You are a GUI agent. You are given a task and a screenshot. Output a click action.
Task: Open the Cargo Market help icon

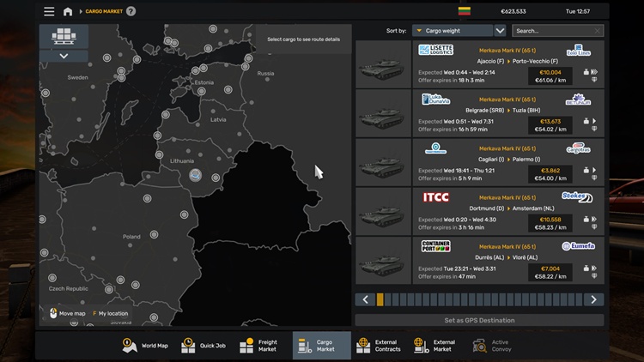(131, 11)
